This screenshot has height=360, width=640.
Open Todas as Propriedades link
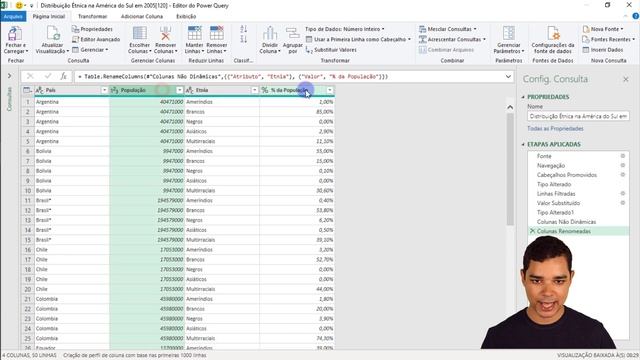click(555, 129)
